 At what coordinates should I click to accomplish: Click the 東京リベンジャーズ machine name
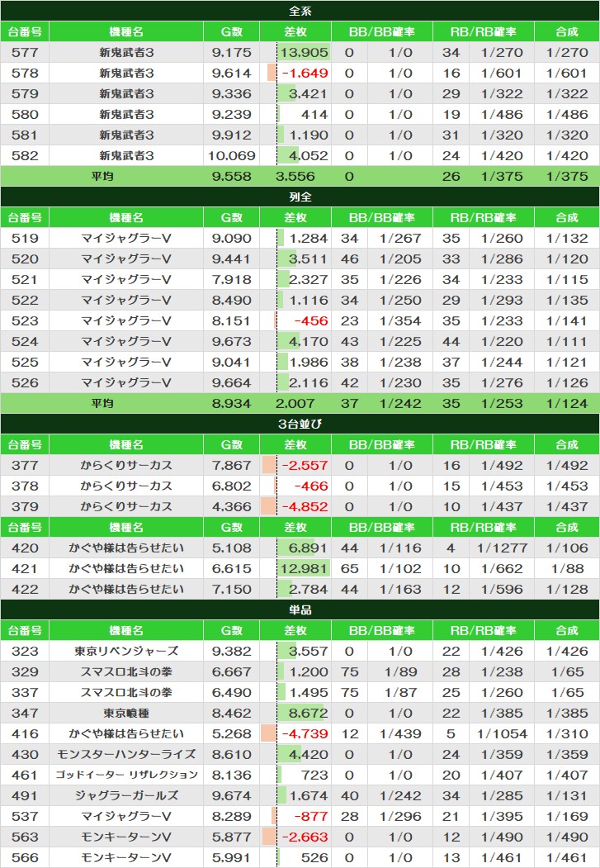click(x=126, y=651)
